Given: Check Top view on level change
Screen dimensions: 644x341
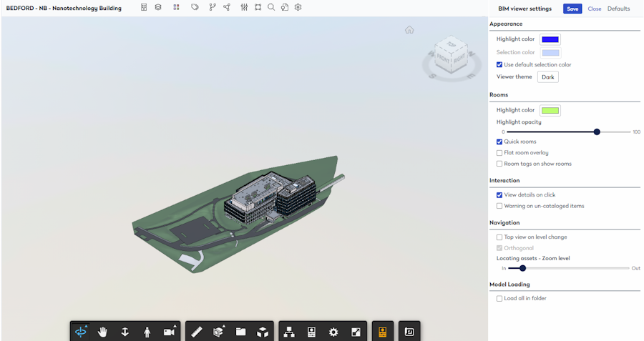Looking at the screenshot, I should [x=499, y=237].
